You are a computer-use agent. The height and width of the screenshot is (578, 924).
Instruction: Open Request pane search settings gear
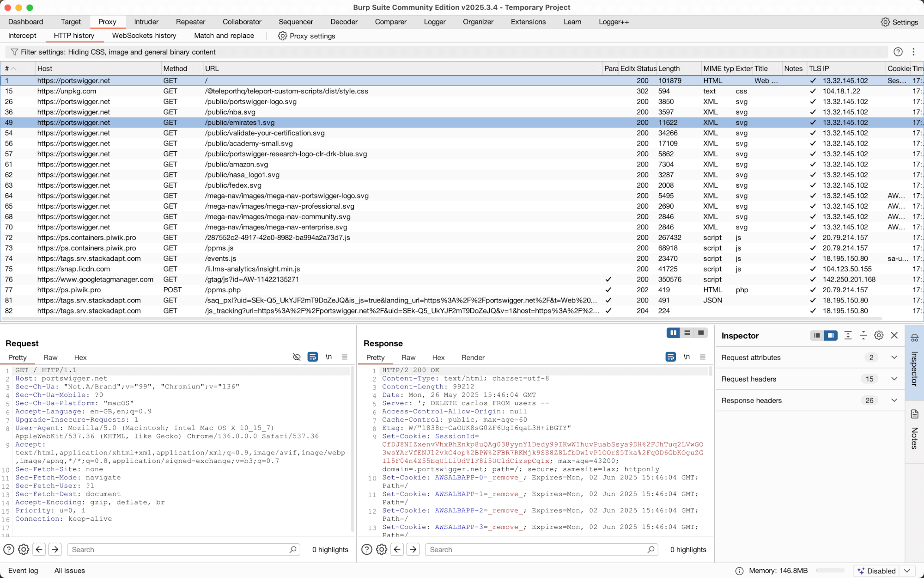24,549
